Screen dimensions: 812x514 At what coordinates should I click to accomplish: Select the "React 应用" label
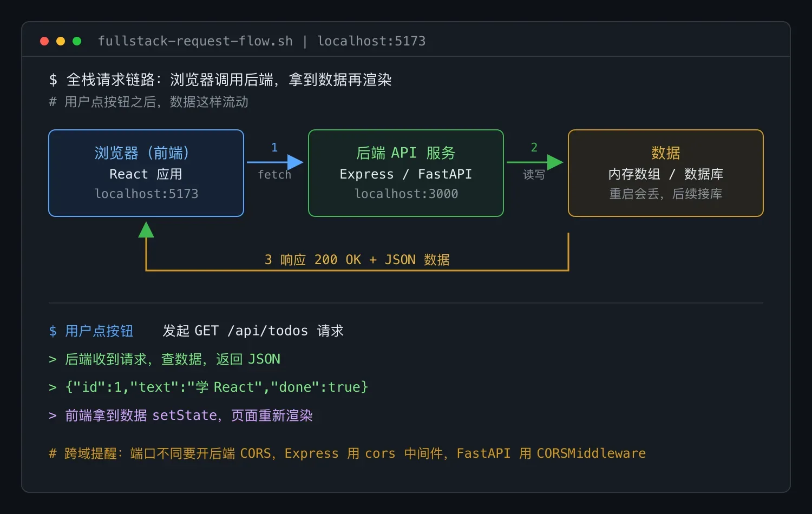[146, 174]
